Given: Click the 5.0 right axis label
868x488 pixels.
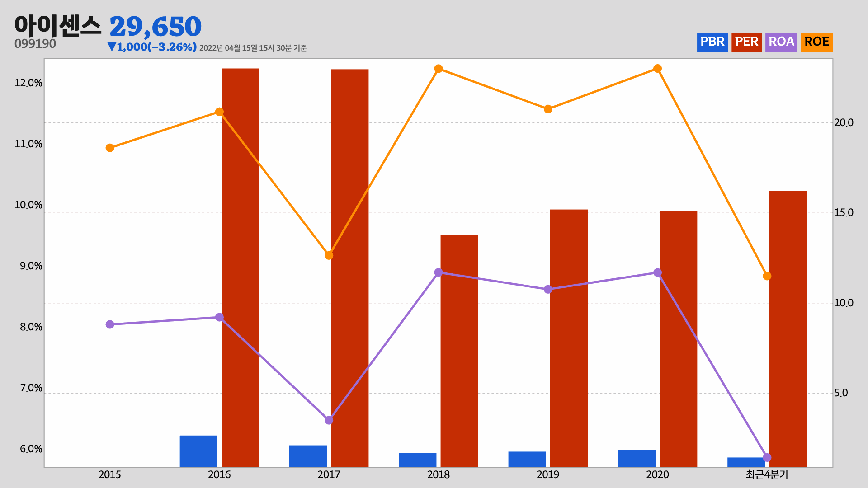Looking at the screenshot, I should tap(841, 393).
